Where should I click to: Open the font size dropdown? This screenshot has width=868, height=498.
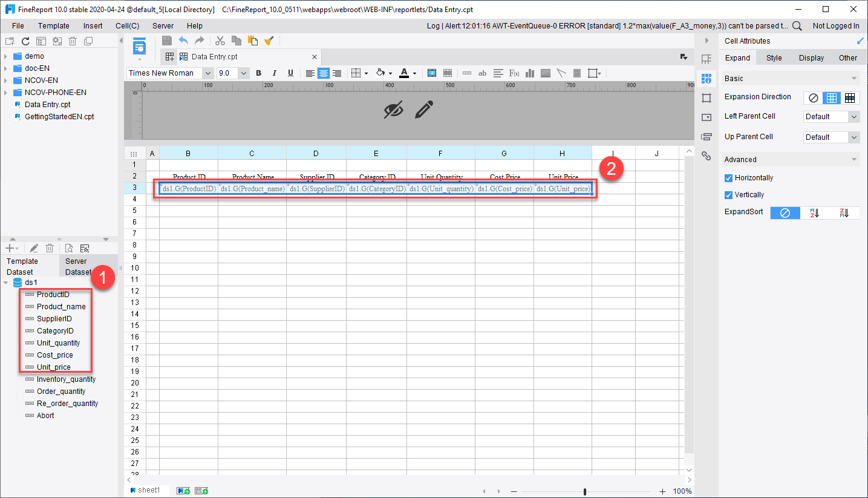[x=243, y=73]
